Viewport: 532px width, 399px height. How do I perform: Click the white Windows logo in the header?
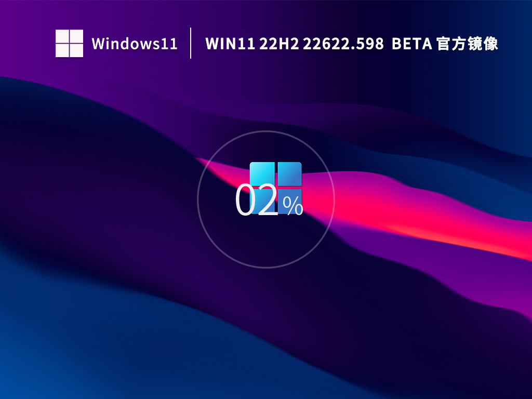pyautogui.click(x=69, y=44)
